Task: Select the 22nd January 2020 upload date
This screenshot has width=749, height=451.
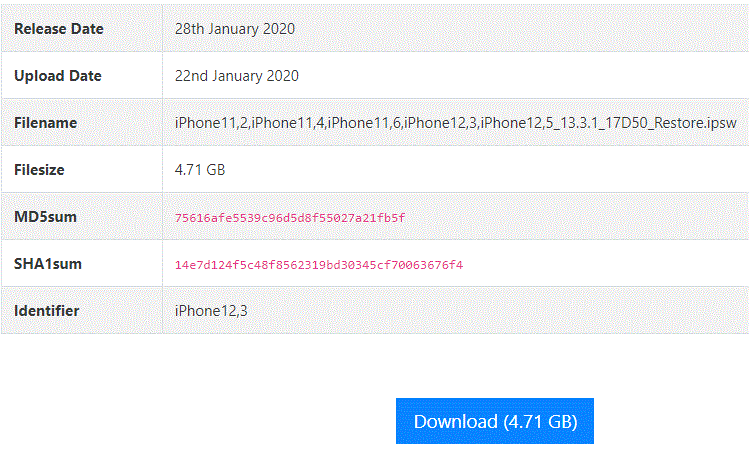Action: click(236, 76)
